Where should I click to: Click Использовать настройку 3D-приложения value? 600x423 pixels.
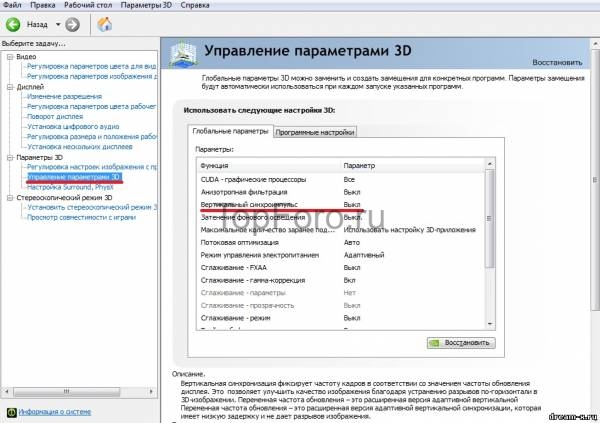coord(409,230)
